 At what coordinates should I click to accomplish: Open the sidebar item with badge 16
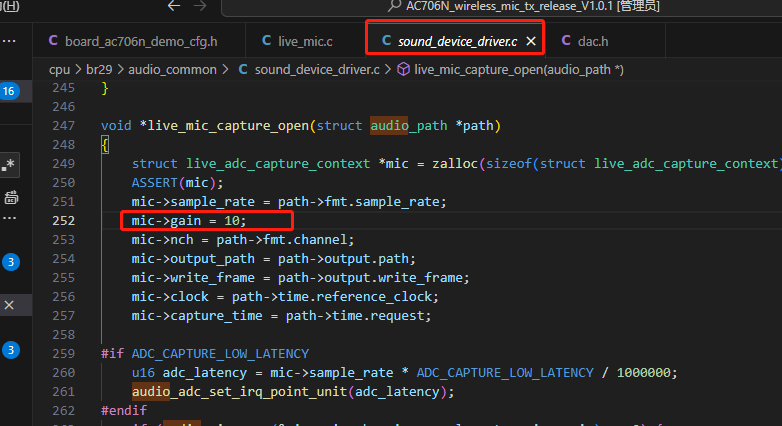(x=9, y=91)
